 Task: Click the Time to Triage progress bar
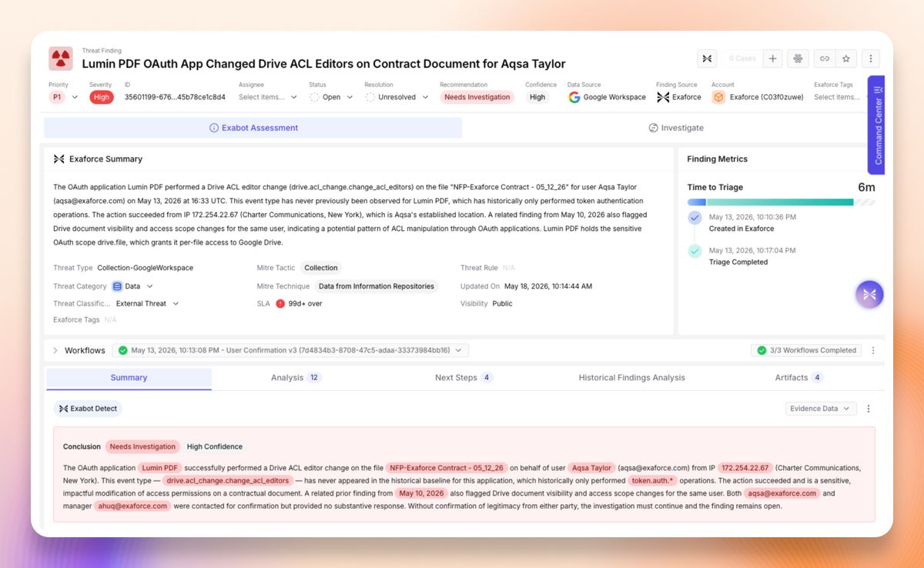point(781,202)
